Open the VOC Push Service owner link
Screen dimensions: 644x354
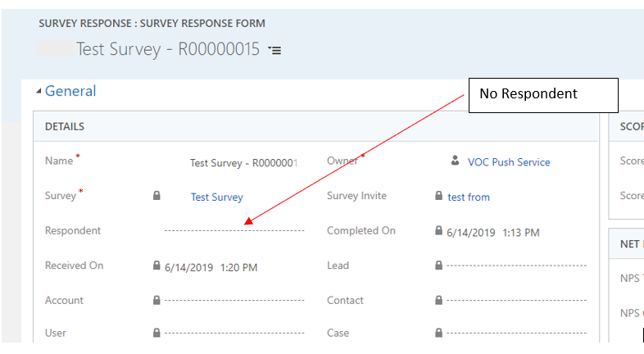[x=509, y=162]
